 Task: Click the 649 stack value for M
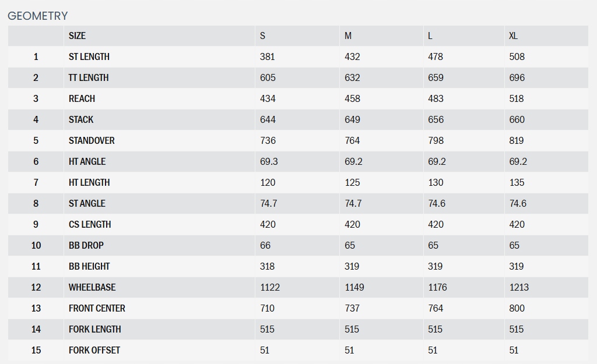coord(352,119)
